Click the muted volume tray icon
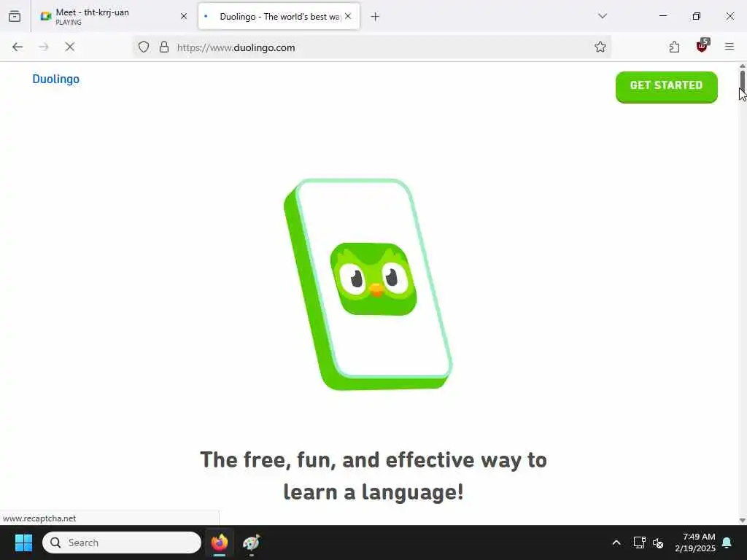 658,542
